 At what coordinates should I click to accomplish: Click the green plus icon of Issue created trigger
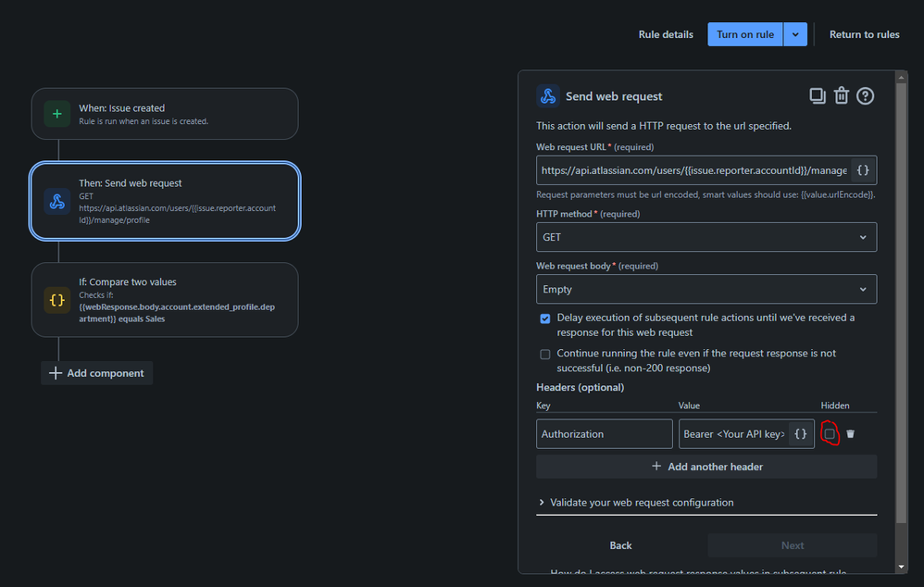(x=57, y=114)
